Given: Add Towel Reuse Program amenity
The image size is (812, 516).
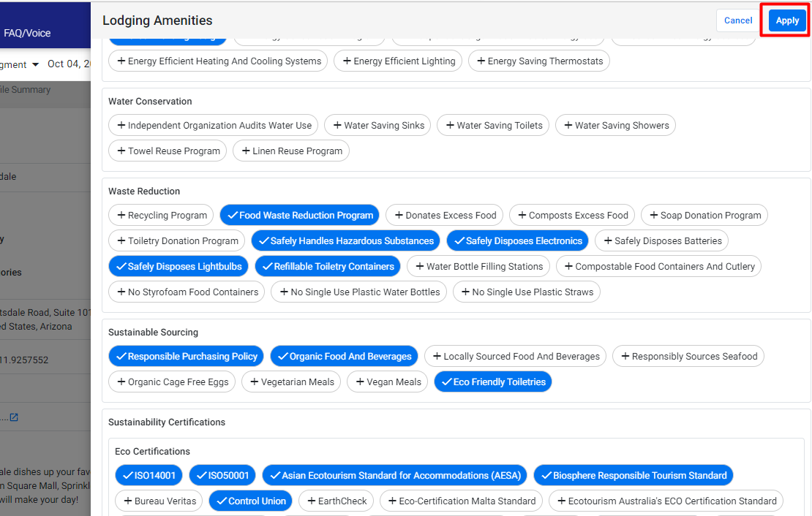Looking at the screenshot, I should pyautogui.click(x=168, y=151).
